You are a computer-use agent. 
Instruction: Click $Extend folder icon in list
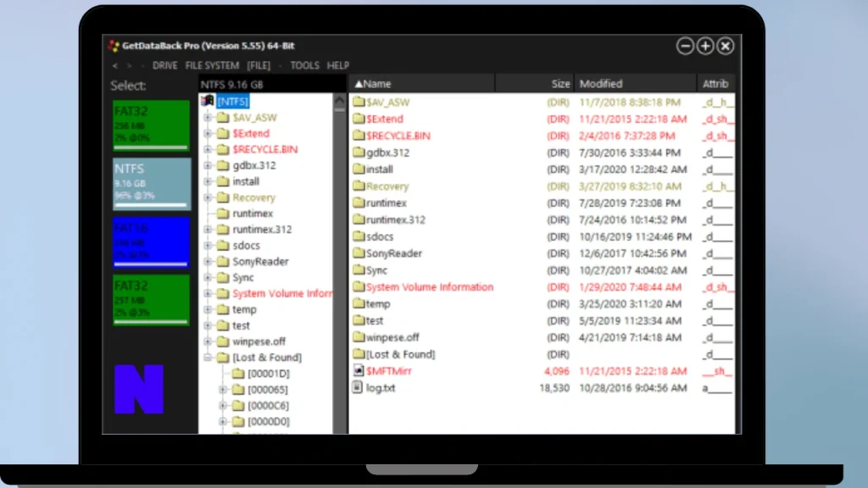(359, 119)
